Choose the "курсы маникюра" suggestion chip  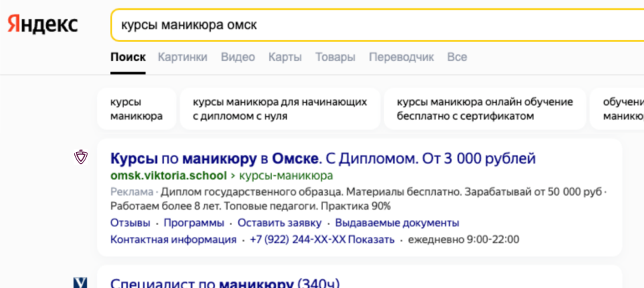(137, 109)
